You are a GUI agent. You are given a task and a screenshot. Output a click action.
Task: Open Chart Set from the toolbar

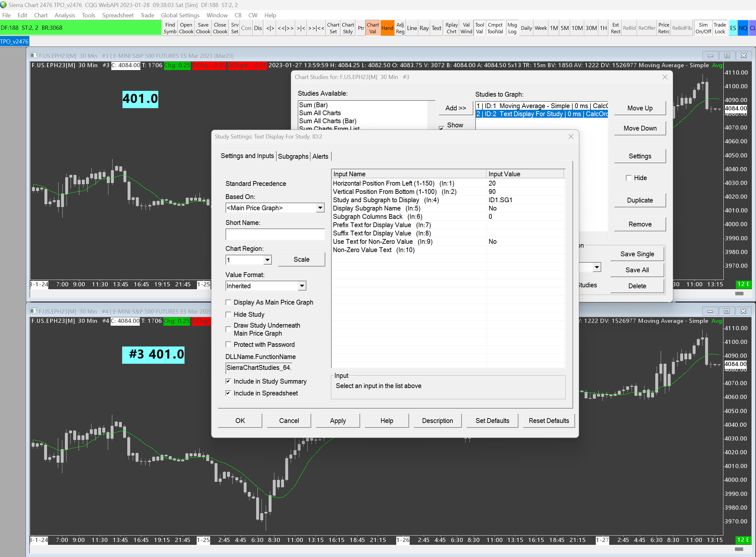point(333,28)
